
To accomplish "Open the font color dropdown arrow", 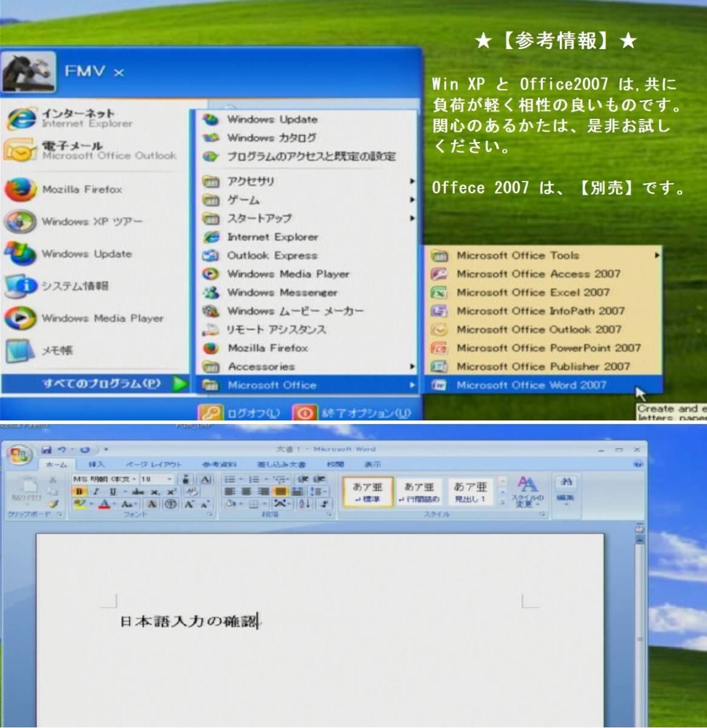I will [x=113, y=504].
